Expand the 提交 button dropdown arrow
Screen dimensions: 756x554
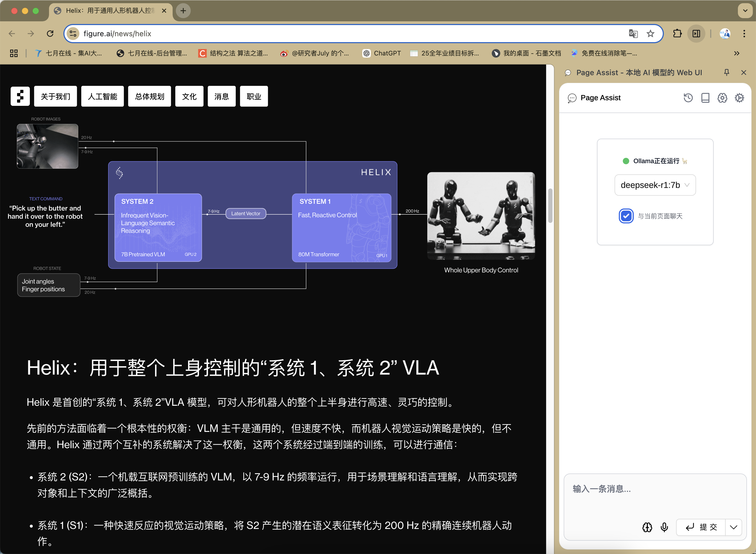(734, 527)
